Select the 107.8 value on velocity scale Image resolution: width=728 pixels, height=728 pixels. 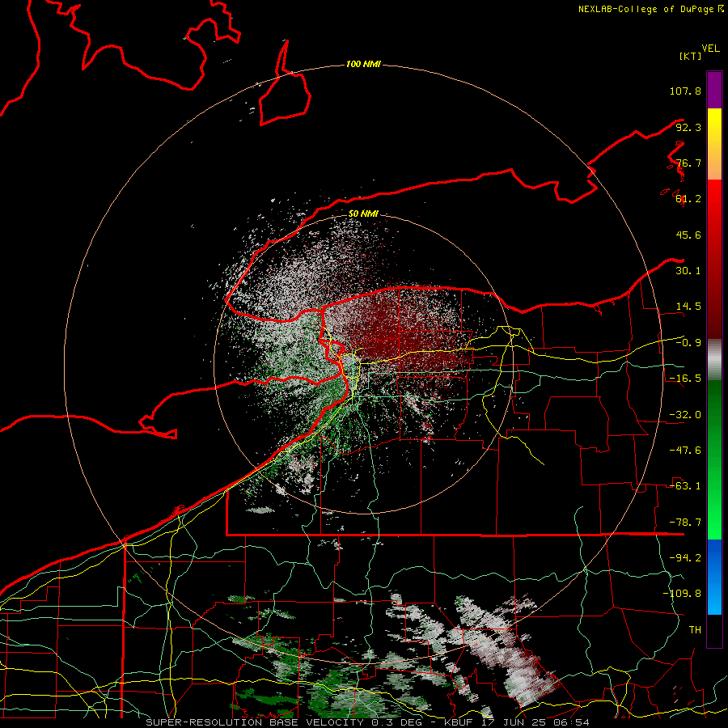[685, 91]
